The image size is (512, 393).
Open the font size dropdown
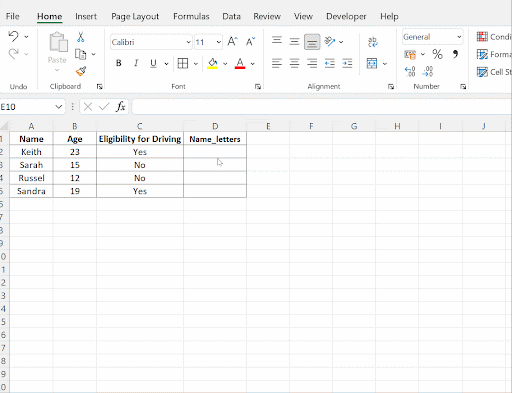[218, 42]
